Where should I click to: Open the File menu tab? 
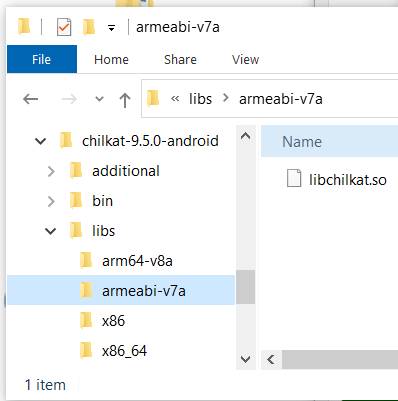coord(42,59)
